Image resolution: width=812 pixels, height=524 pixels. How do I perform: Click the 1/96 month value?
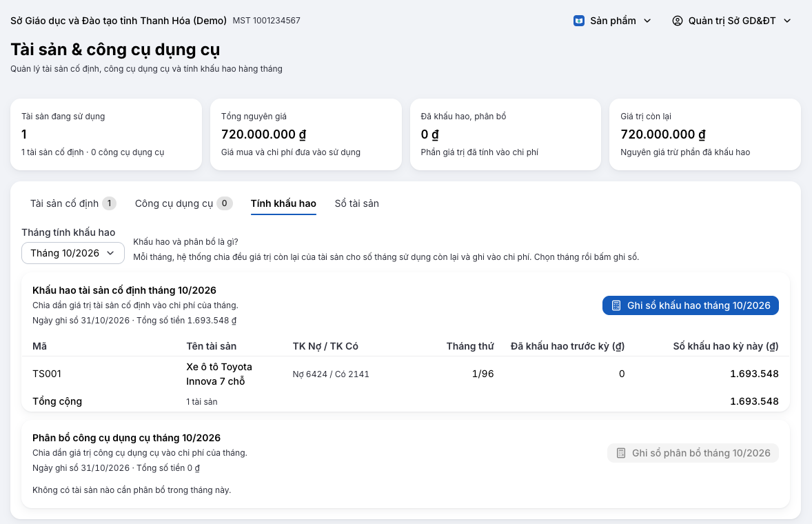point(483,374)
